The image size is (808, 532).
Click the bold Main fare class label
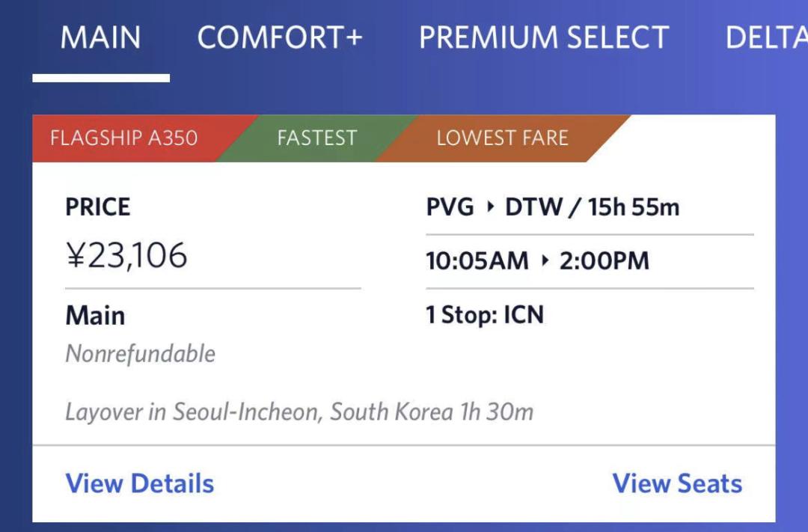pyautogui.click(x=95, y=316)
